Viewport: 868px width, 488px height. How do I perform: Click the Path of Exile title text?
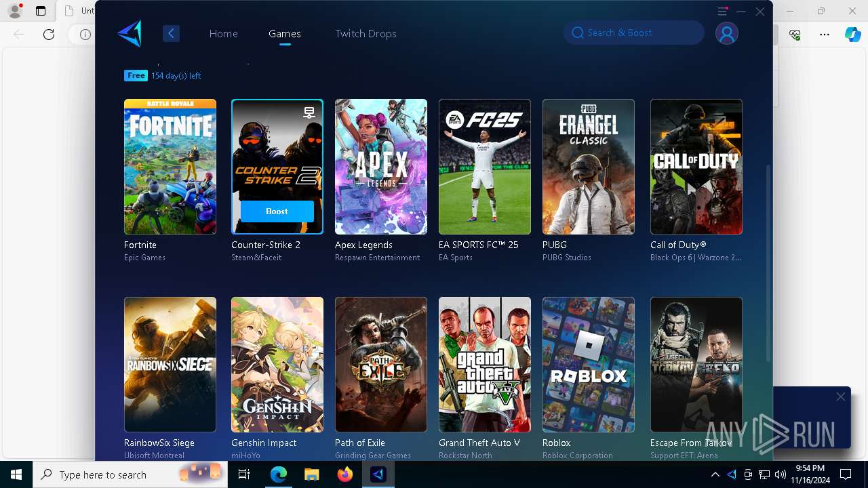click(360, 443)
